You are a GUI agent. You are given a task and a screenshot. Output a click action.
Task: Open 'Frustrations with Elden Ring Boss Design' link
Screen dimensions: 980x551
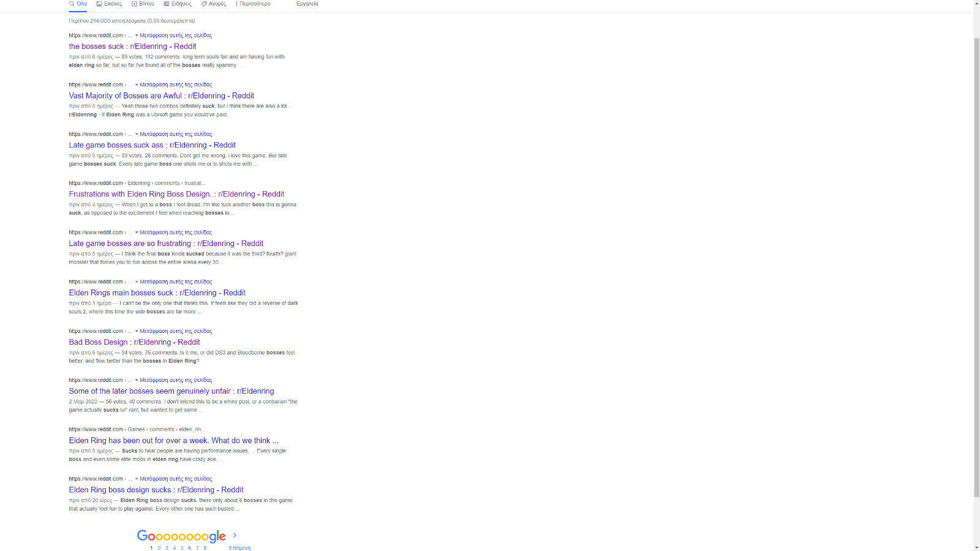pos(176,194)
